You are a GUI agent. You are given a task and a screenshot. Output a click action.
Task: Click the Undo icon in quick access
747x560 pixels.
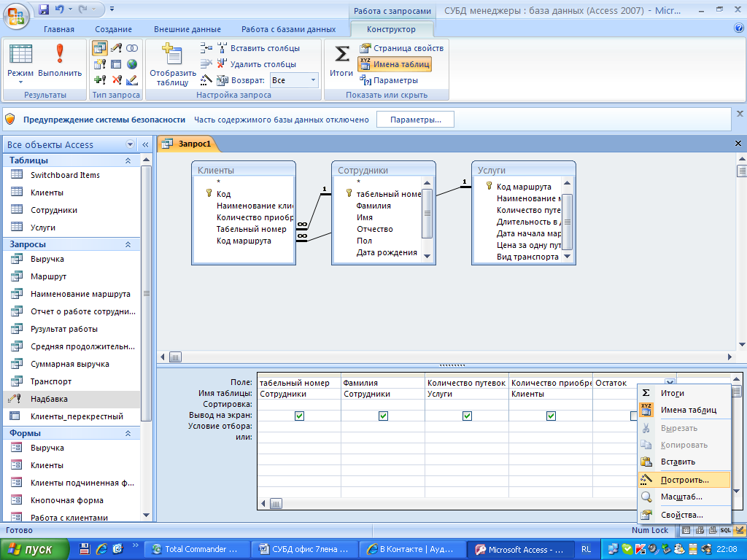coord(60,9)
